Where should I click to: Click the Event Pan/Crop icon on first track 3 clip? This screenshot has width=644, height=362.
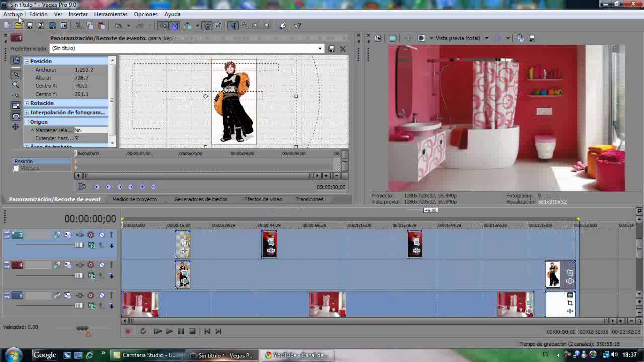(x=184, y=243)
